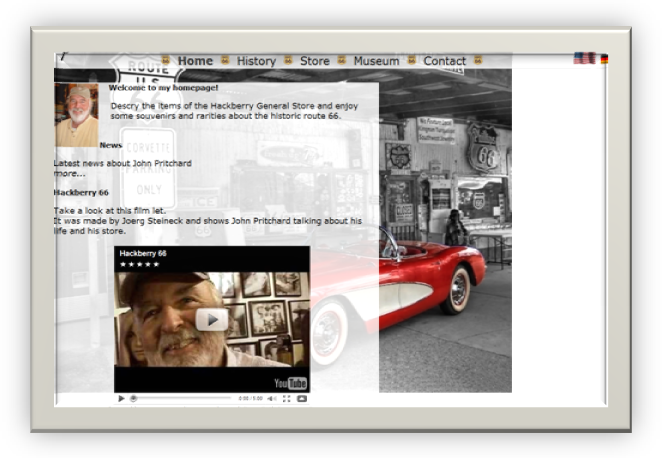Click the Route 66 shield icon before Home
Screen dimensions: 662x458
(x=166, y=60)
